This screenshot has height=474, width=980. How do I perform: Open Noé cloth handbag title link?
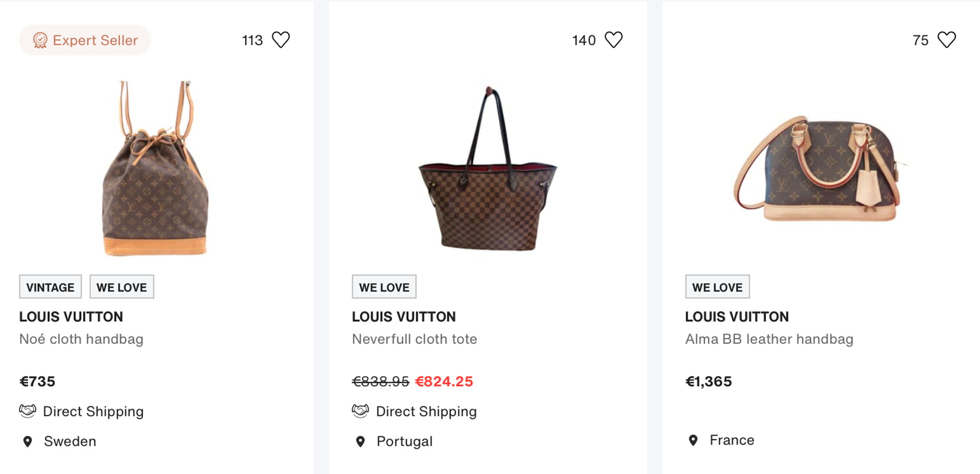(x=81, y=339)
